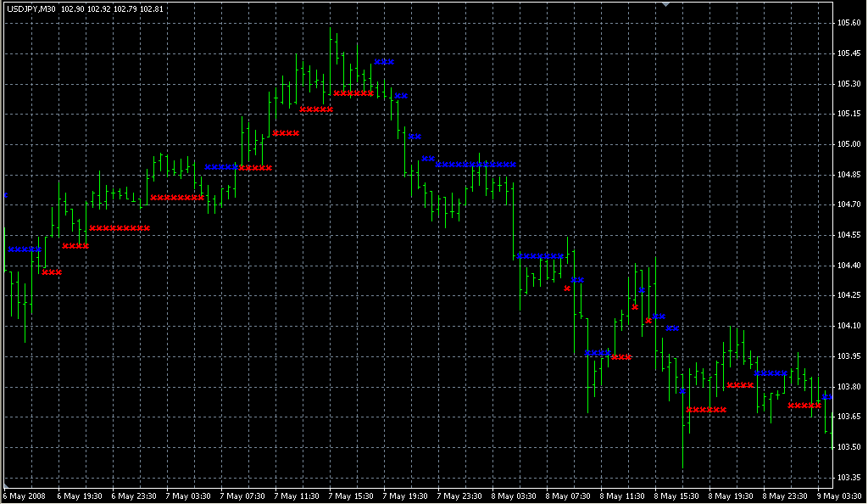Select the highest blue marker pair near 105.40

tap(384, 62)
